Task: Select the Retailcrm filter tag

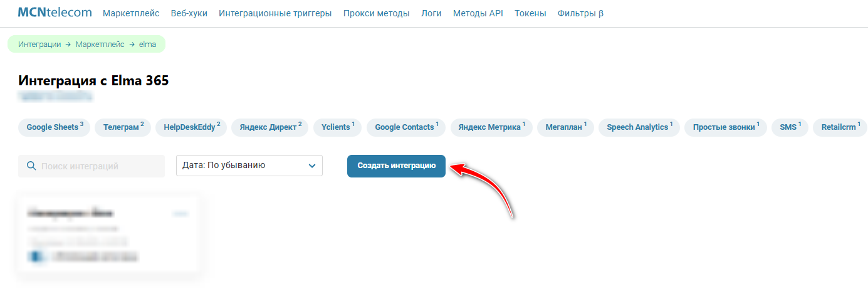Action: click(x=840, y=127)
